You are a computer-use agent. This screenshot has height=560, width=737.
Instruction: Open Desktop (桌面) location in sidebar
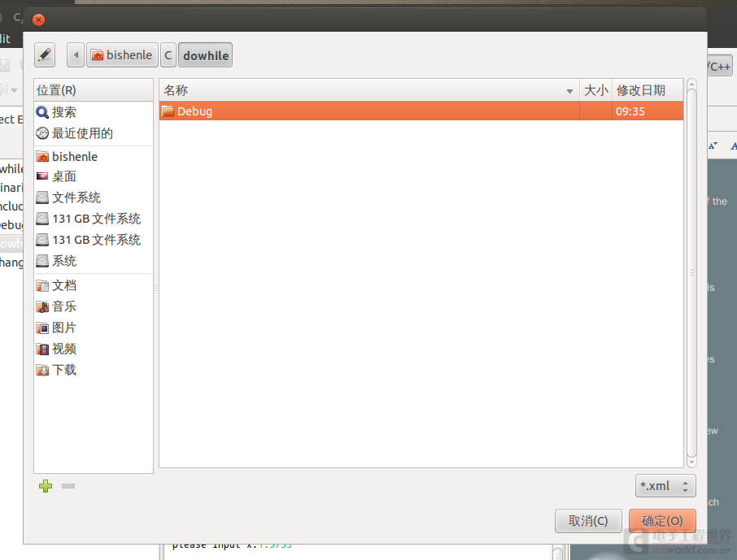94,176
